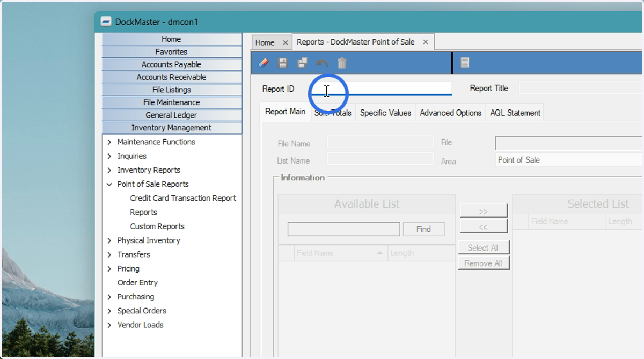Screen dimensions: 644x359
Task: Collapse the Point of Sale Reports node
Action: [109, 184]
